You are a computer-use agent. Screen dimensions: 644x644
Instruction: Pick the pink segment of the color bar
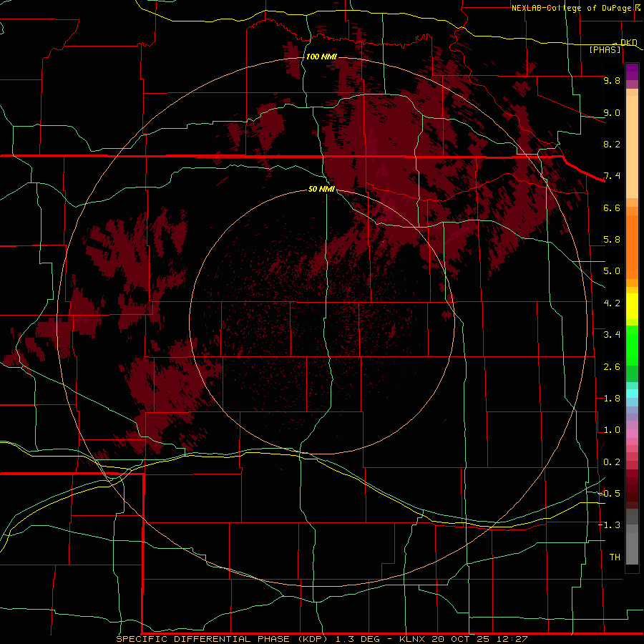[x=632, y=434]
